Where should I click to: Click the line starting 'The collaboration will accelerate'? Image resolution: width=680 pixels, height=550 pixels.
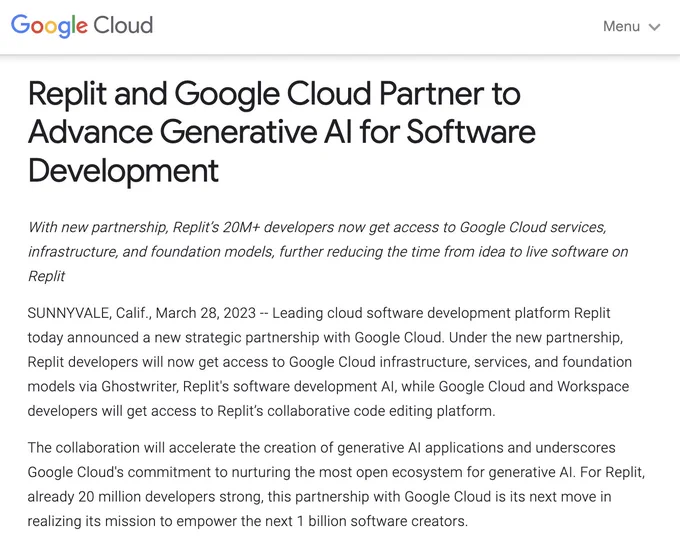pos(321,448)
